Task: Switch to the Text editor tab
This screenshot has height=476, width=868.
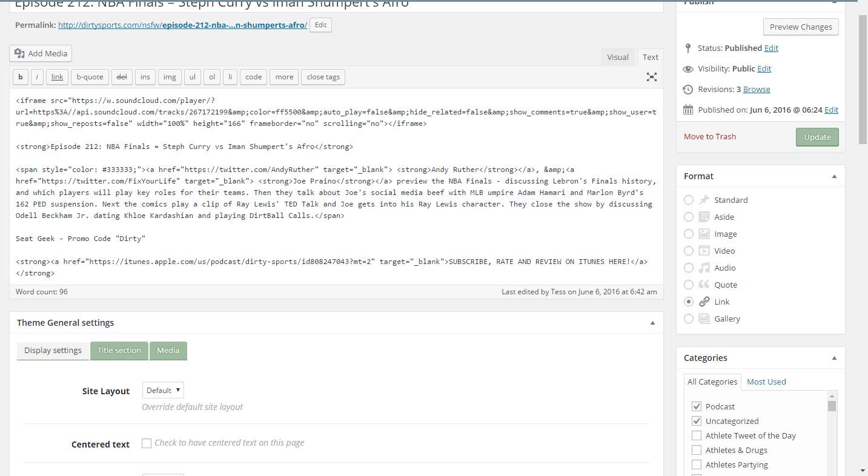Action: (651, 57)
